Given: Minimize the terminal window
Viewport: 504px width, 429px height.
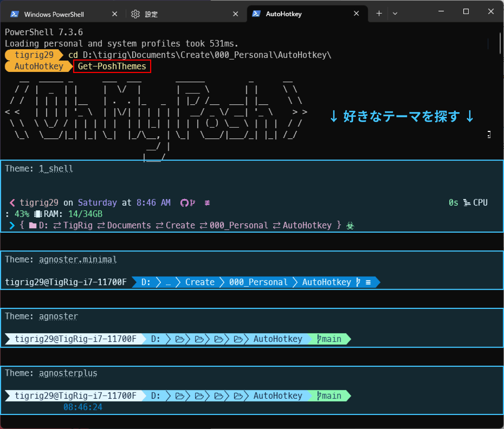Looking at the screenshot, I should [x=441, y=12].
